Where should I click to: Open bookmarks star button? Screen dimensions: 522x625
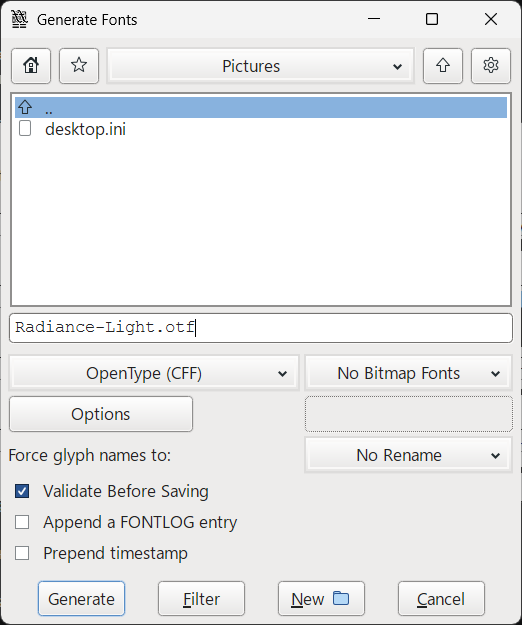79,66
